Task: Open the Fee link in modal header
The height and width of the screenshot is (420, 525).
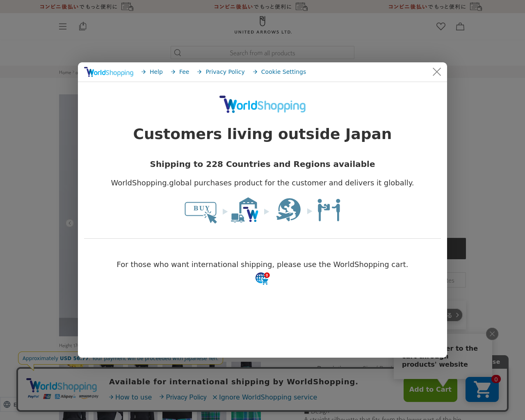Action: pos(180,72)
